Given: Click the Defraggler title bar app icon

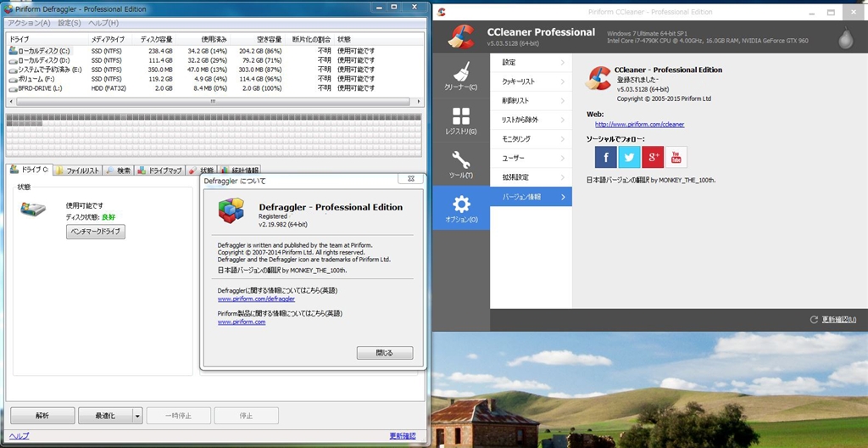Looking at the screenshot, I should [8, 8].
